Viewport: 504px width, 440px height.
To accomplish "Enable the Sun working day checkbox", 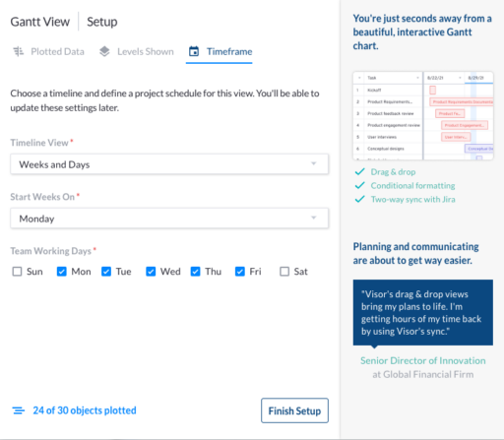I will (17, 272).
